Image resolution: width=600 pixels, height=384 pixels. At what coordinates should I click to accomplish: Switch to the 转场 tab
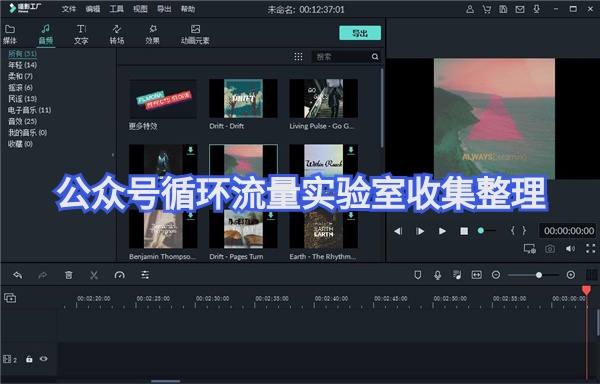(117, 34)
